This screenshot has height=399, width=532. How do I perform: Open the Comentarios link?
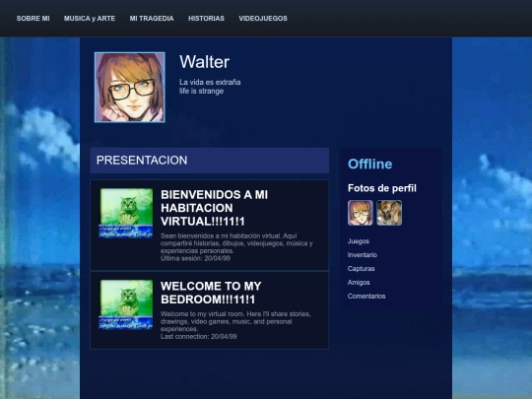pos(366,297)
